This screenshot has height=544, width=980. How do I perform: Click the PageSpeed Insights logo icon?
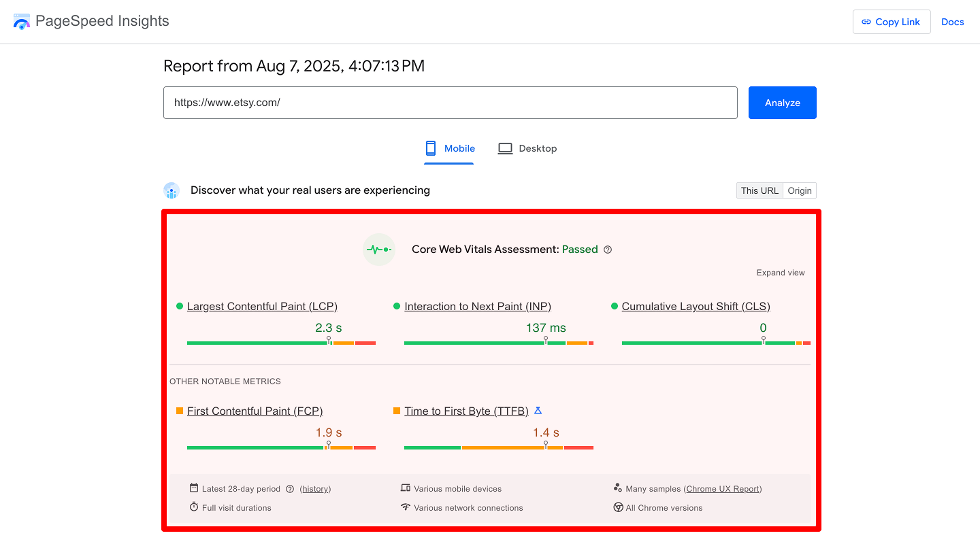[22, 22]
